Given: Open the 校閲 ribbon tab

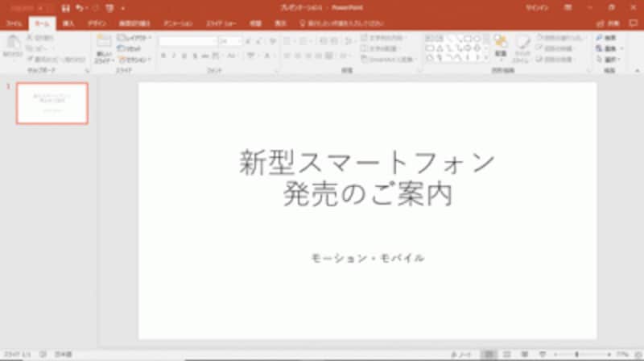Looking at the screenshot, I should point(255,23).
